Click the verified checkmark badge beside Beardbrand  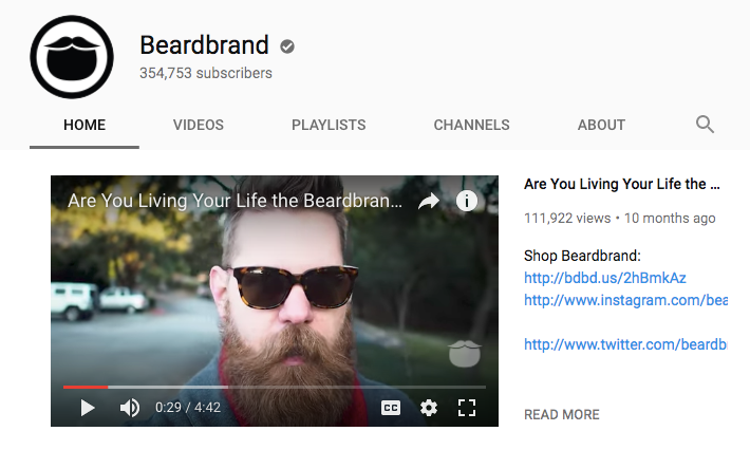[287, 46]
